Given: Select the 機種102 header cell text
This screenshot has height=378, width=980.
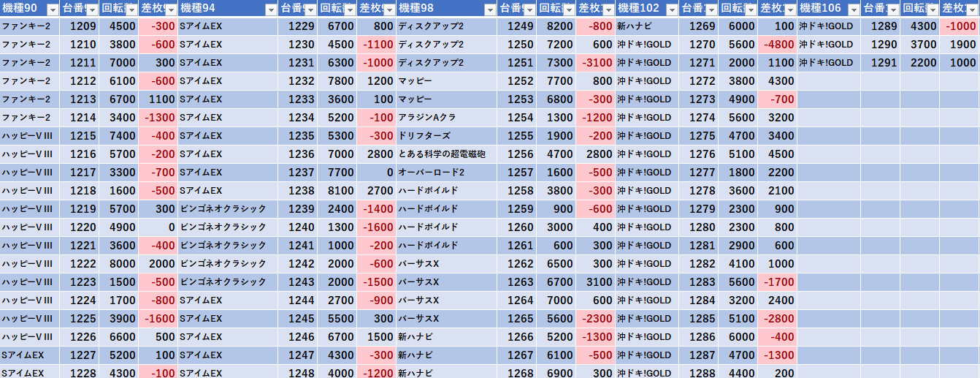Looking at the screenshot, I should pos(638,9).
